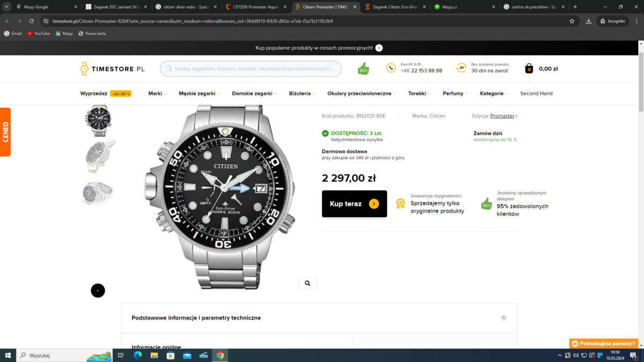This screenshot has height=362, width=644.
Task: Click the shopping bag cart icon
Action: (529, 69)
